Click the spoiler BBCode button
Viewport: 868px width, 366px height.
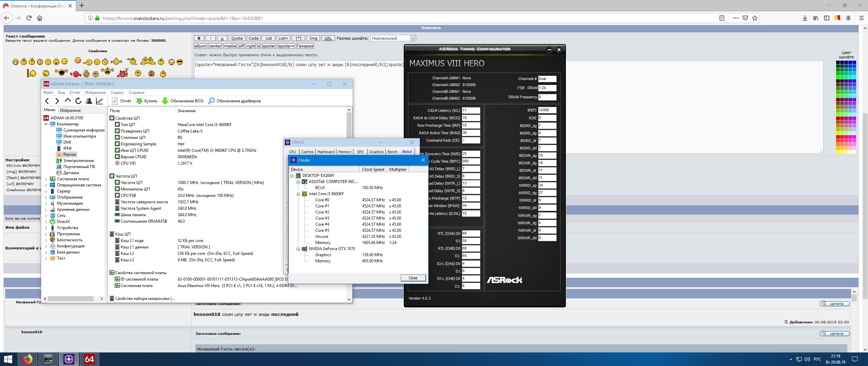coord(269,46)
